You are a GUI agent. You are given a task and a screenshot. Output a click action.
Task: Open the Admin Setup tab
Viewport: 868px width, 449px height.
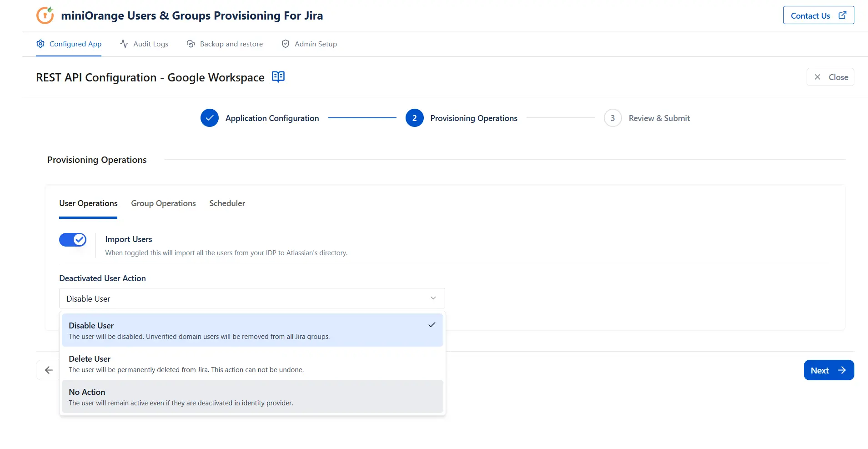(x=309, y=44)
